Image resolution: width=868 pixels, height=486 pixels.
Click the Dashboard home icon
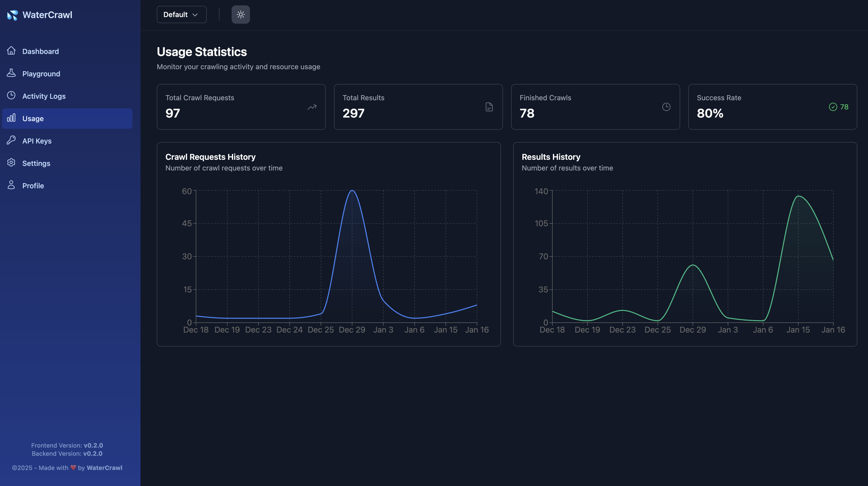[x=11, y=51]
